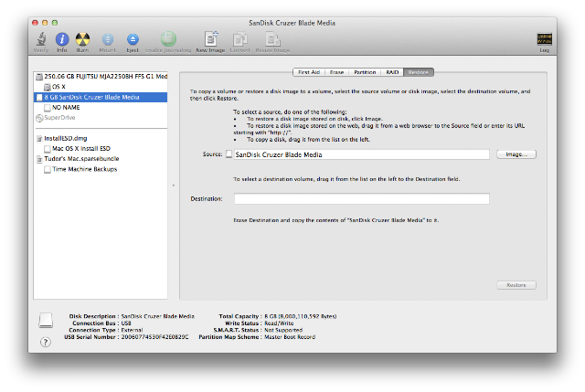
Task: Select the SuperDrive entry
Action: click(101, 118)
